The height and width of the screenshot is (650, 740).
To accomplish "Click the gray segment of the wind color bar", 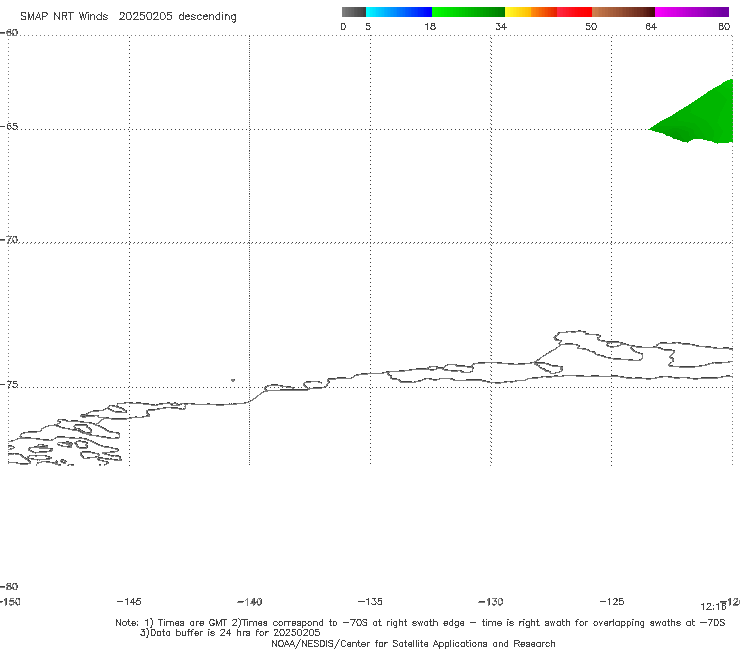I will tap(353, 12).
